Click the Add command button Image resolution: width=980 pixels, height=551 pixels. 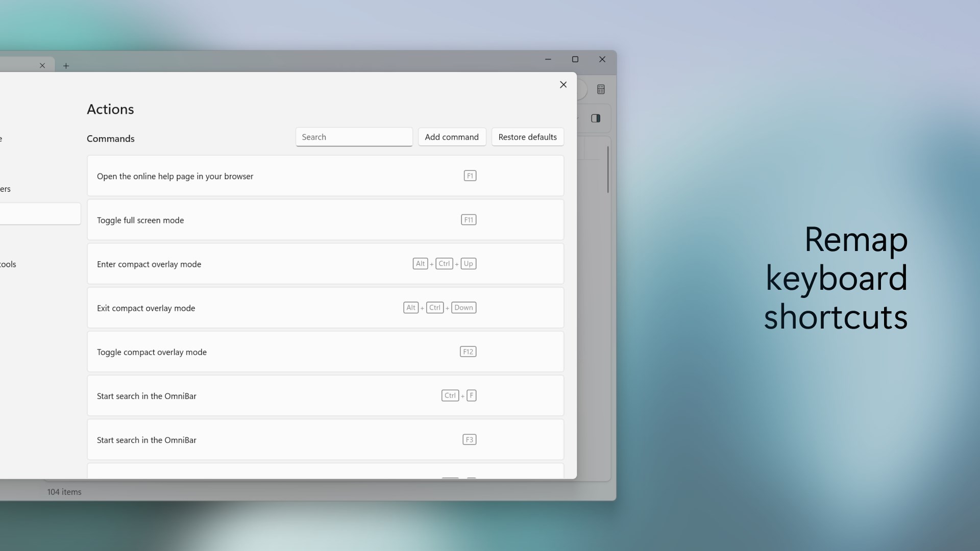click(452, 137)
